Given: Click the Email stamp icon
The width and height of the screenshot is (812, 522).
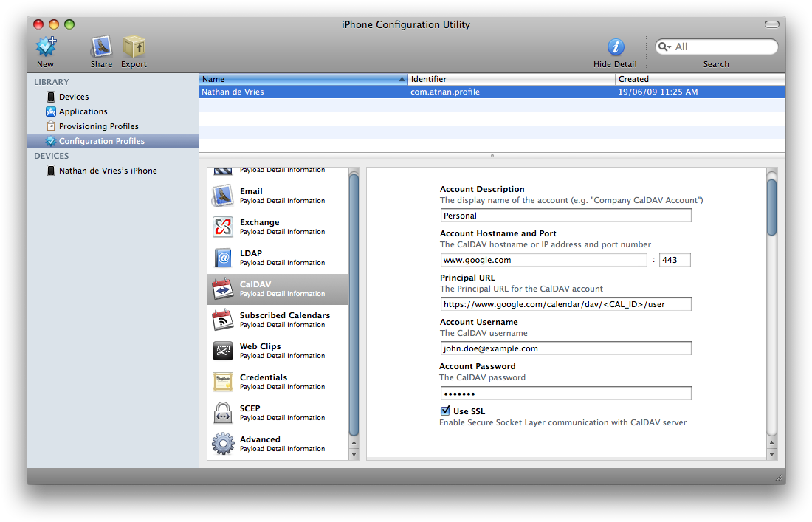Looking at the screenshot, I should pyautogui.click(x=223, y=196).
